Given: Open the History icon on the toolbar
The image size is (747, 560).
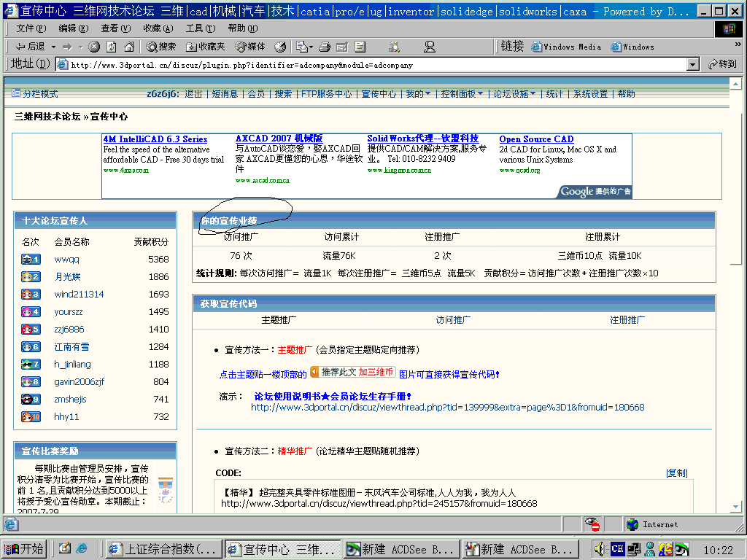Looking at the screenshot, I should (x=280, y=47).
